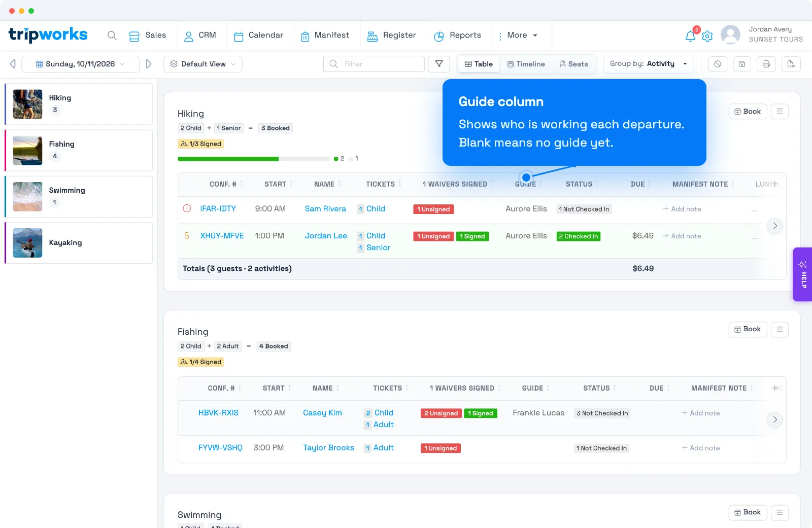Expand Fishing table row chevron arrow

coord(775,419)
